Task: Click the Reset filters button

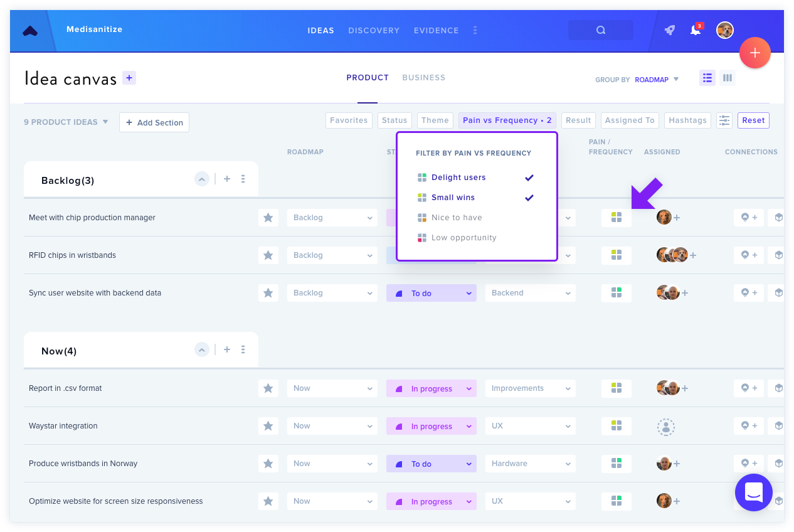Action: 753,120
